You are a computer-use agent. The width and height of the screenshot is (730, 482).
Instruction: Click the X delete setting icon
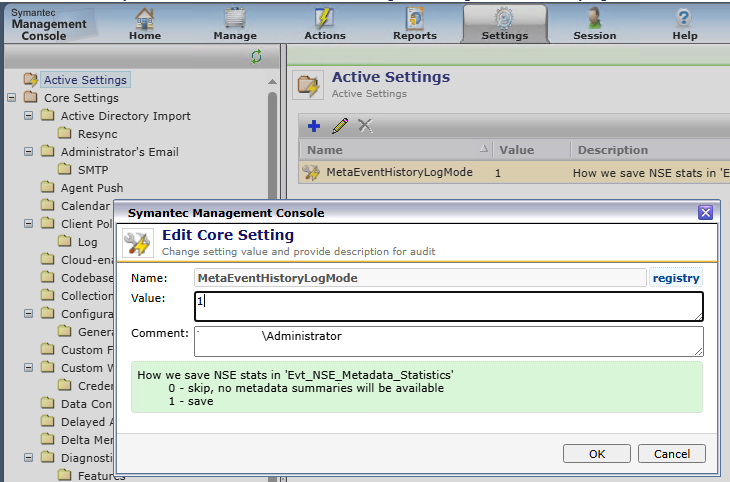(x=365, y=126)
